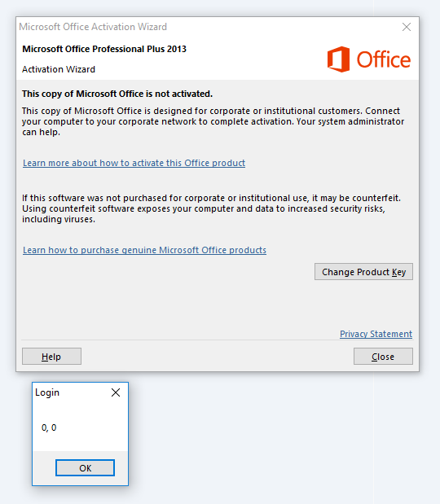
Task: Select the Microsoft Office Professional Plus 2013 heading
Action: pyautogui.click(x=104, y=49)
